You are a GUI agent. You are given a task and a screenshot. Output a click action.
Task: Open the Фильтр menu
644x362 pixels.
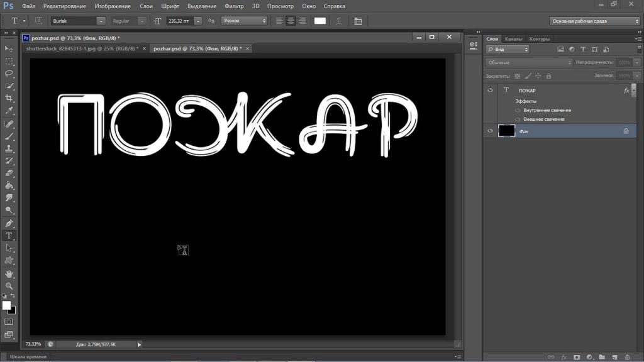pos(234,6)
